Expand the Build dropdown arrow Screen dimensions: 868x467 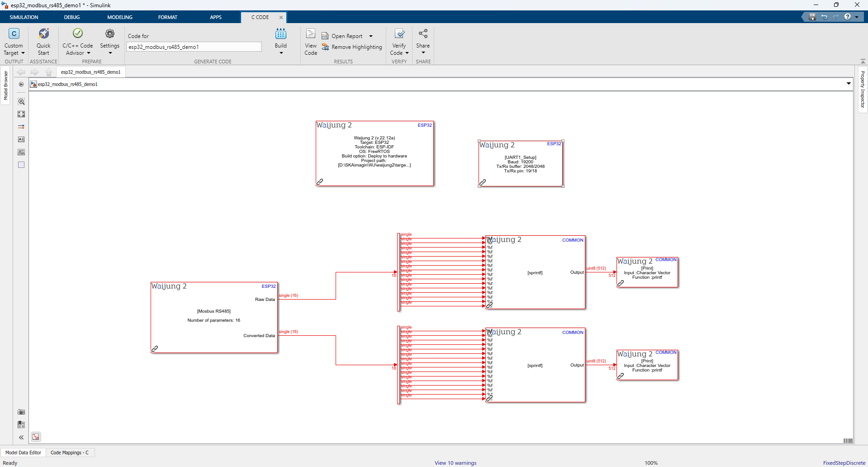pos(281,53)
